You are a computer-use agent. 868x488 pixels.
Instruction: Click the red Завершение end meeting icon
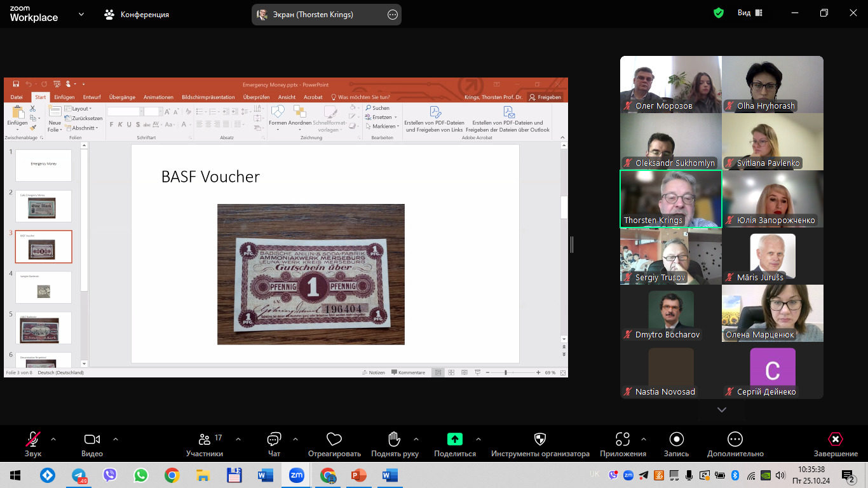pyautogui.click(x=836, y=439)
